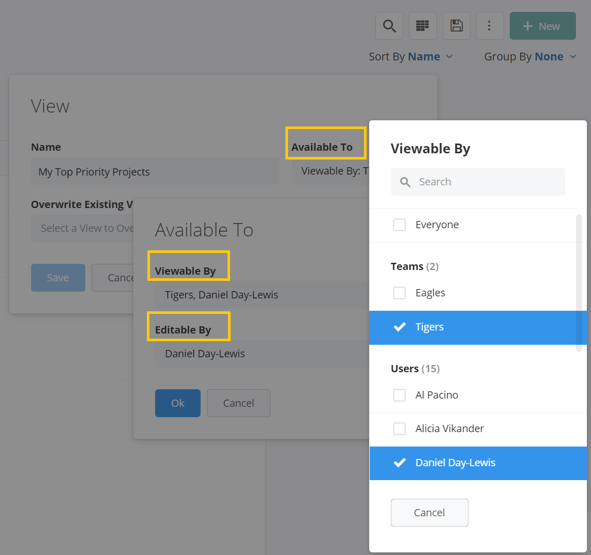Expand the Sort By Name dropdown
Image resolution: width=591 pixels, height=555 pixels.
click(410, 57)
